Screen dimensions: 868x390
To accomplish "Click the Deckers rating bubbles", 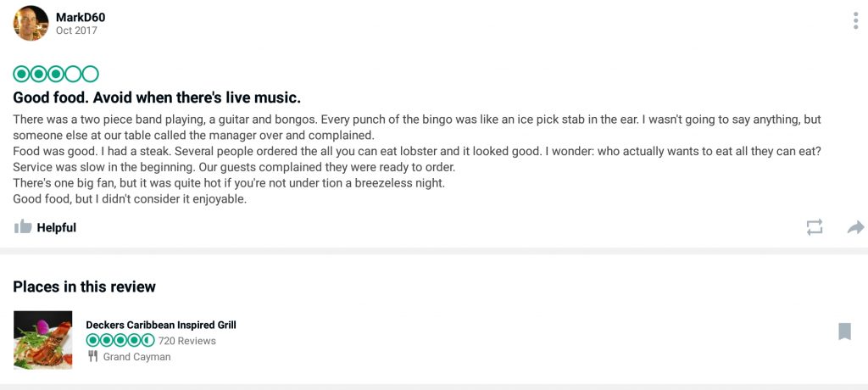I will (120, 340).
